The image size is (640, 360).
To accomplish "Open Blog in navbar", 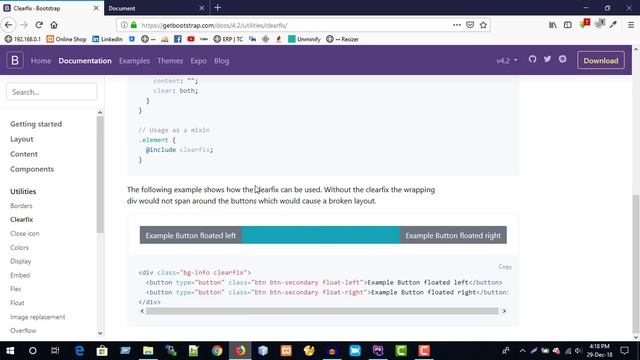I will 221,61.
